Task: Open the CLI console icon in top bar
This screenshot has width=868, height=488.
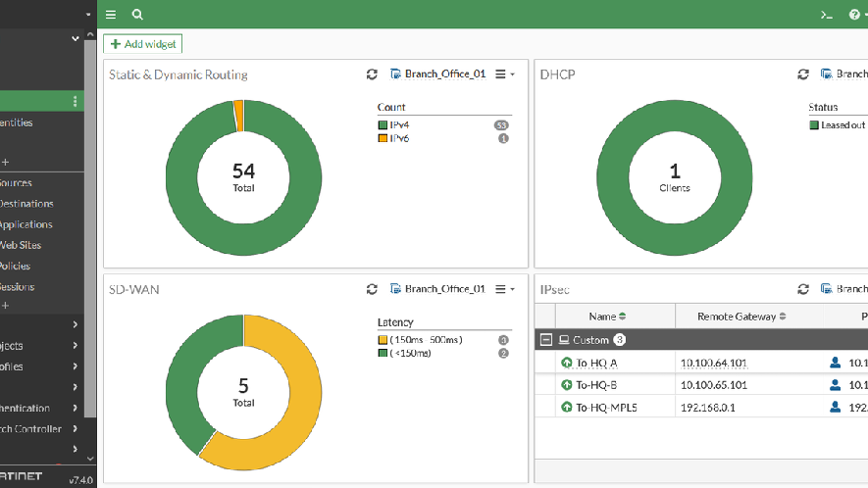Action: point(827,15)
